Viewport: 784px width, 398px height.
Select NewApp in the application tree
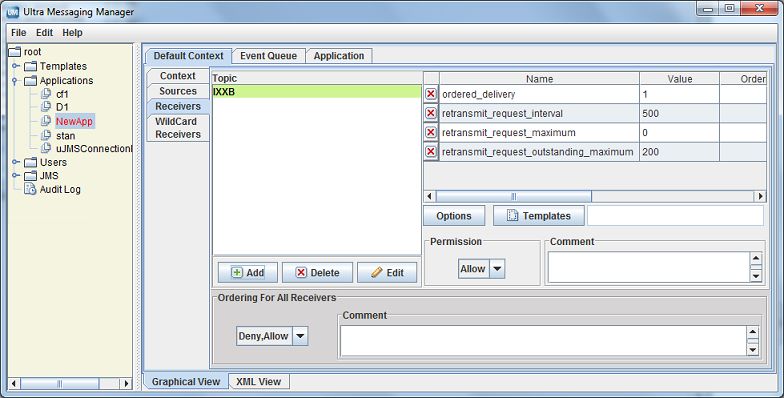74,121
